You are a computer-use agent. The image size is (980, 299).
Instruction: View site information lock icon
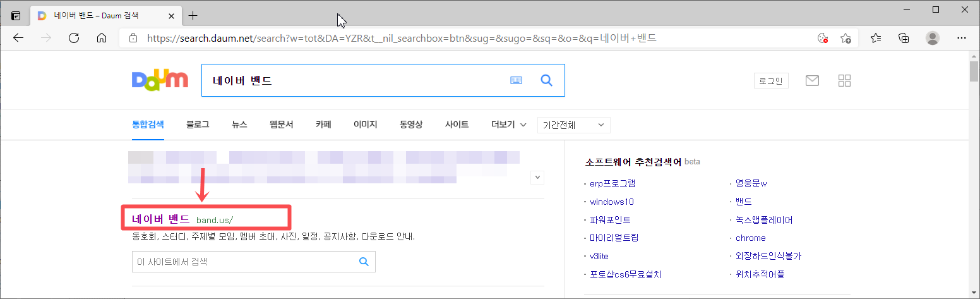click(x=133, y=38)
